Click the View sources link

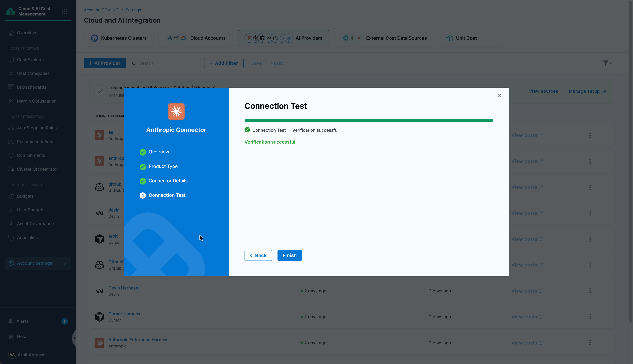(544, 91)
